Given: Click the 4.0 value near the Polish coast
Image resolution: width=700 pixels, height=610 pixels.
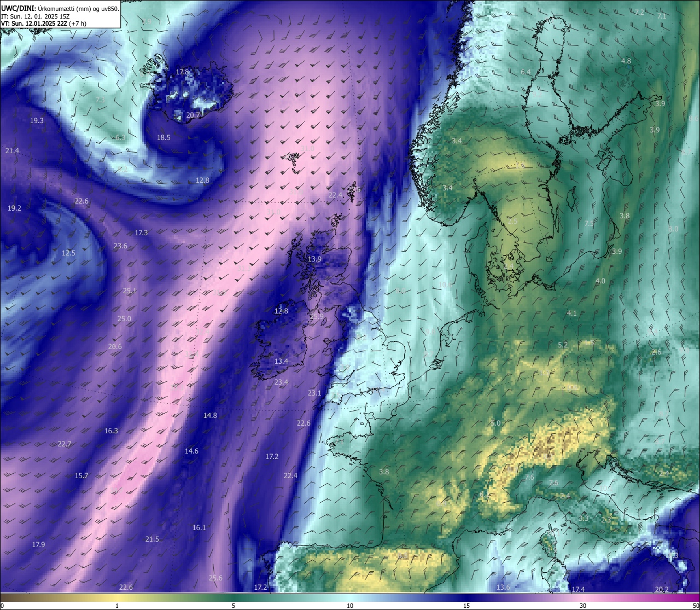Looking at the screenshot, I should (600, 281).
